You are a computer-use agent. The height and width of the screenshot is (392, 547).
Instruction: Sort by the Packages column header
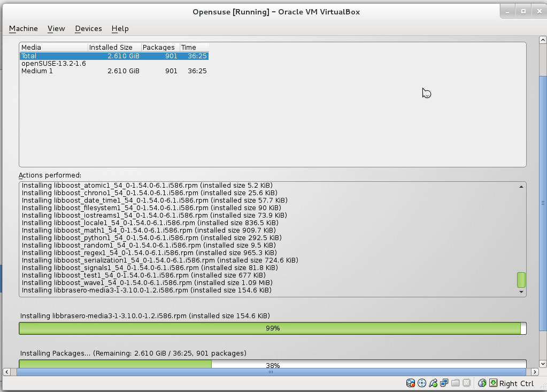click(x=158, y=47)
